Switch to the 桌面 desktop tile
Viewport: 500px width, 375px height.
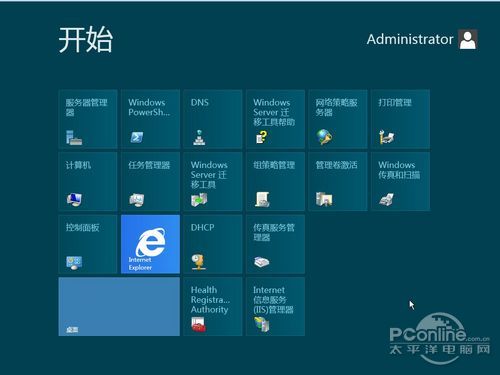(119, 306)
